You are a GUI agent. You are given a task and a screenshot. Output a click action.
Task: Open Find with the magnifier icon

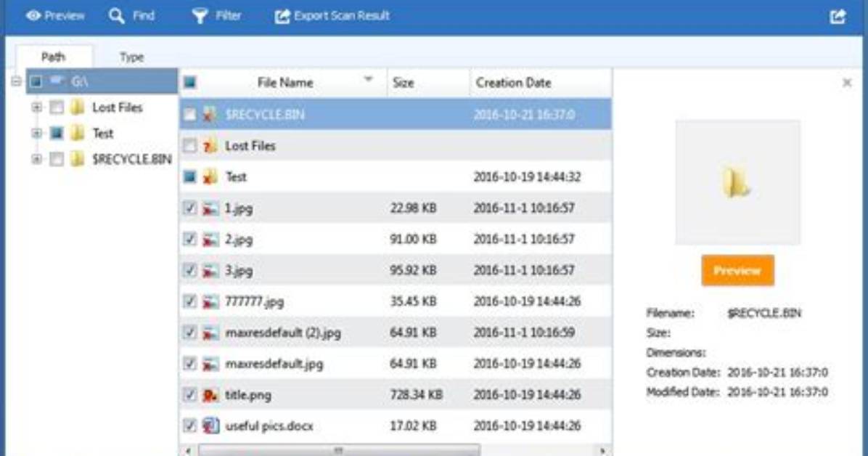click(x=116, y=15)
